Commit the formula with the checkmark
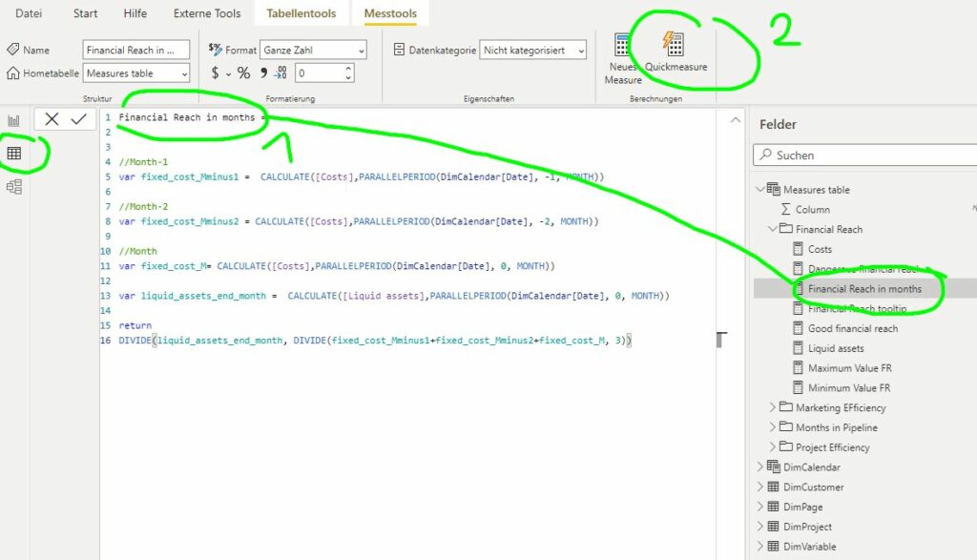The image size is (977, 560). coord(78,118)
